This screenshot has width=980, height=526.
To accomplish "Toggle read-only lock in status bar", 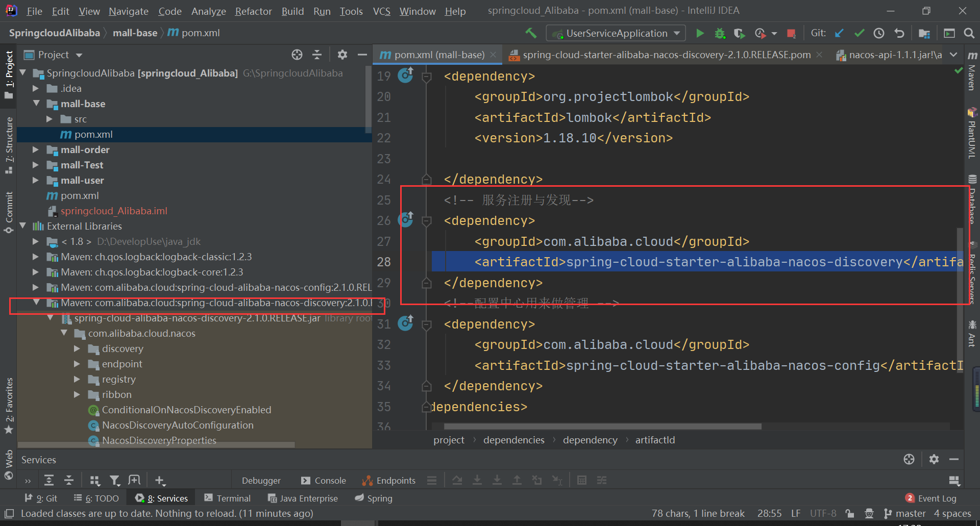I will (849, 513).
